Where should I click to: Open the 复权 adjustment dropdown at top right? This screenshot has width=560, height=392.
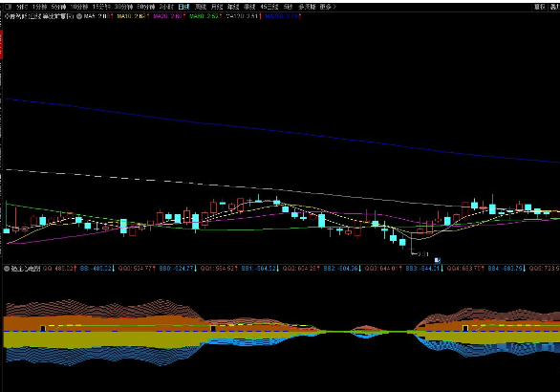[x=540, y=7]
